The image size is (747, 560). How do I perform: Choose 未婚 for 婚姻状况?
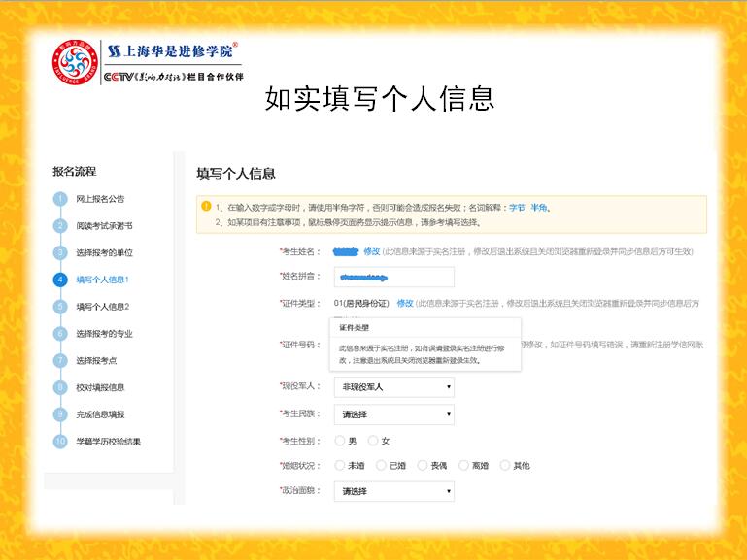[340, 465]
